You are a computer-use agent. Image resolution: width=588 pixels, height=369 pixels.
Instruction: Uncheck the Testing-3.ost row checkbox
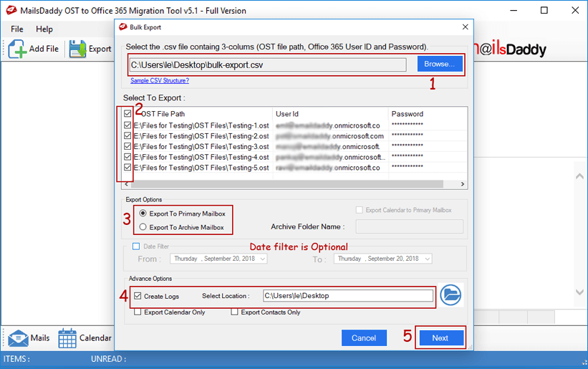tap(127, 146)
